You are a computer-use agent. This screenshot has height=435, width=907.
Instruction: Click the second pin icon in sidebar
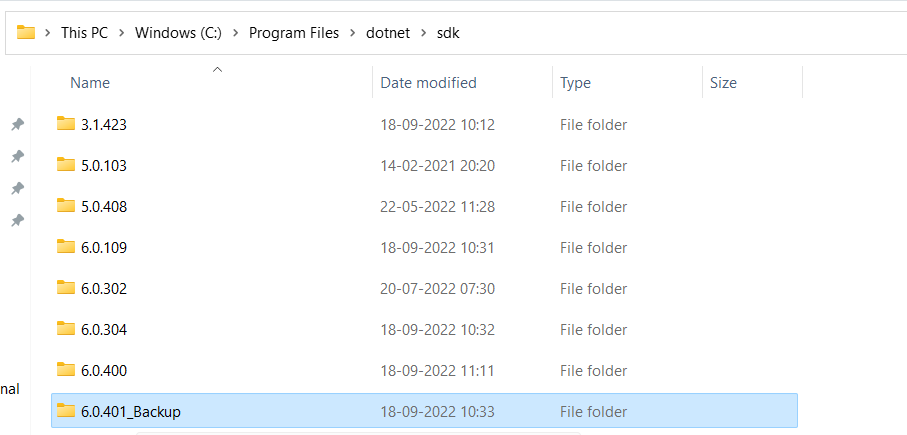(x=17, y=157)
